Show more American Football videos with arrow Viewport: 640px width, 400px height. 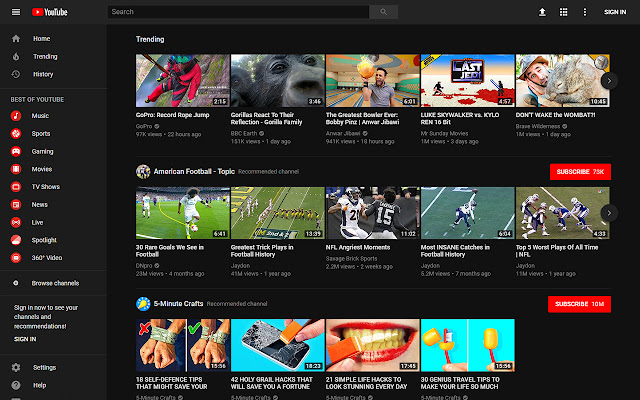point(609,212)
